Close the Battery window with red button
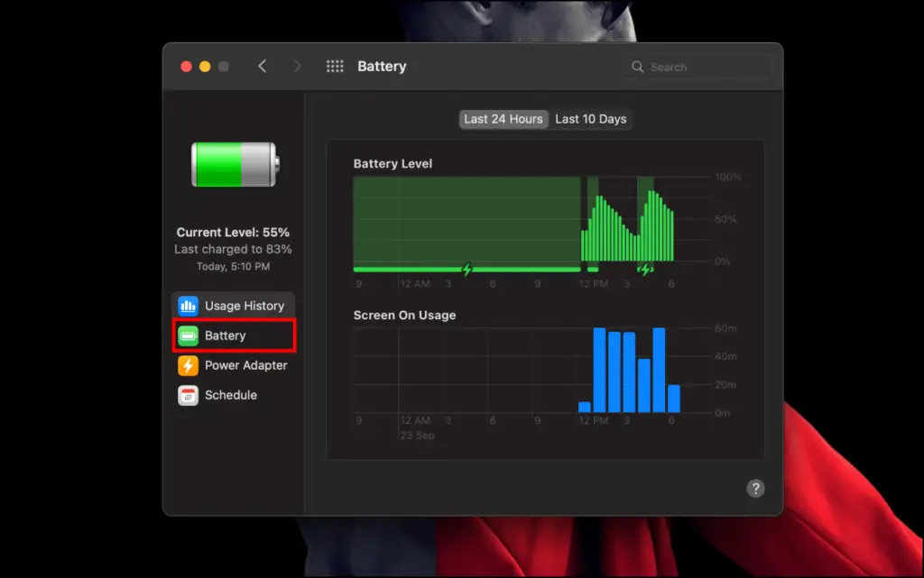The image size is (924, 578). [x=186, y=67]
